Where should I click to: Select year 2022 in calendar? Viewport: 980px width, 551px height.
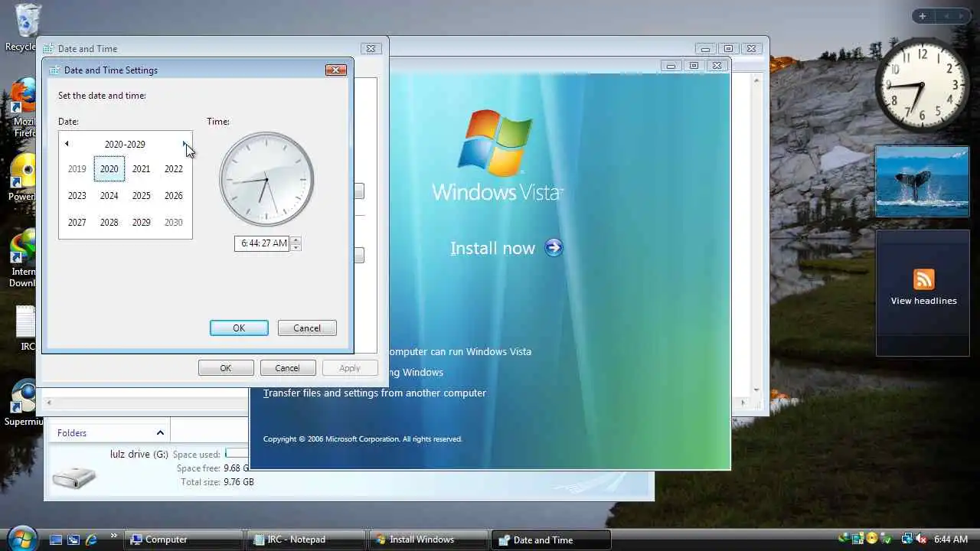coord(174,169)
